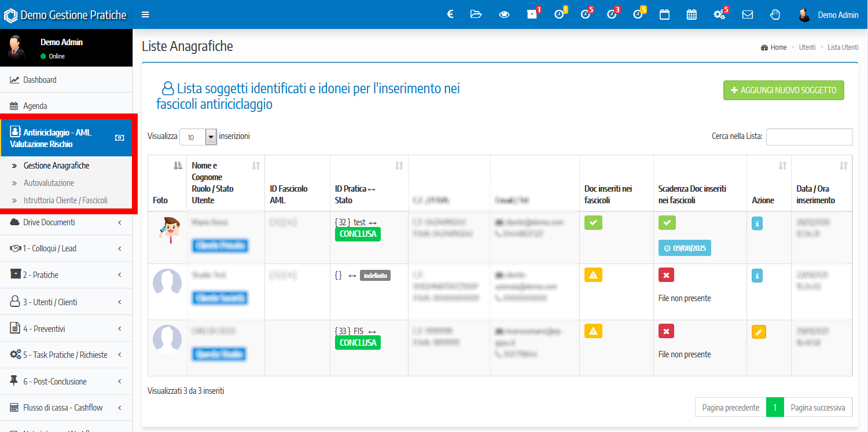Expand the 2 - Pratiche sidebar section

click(x=66, y=275)
